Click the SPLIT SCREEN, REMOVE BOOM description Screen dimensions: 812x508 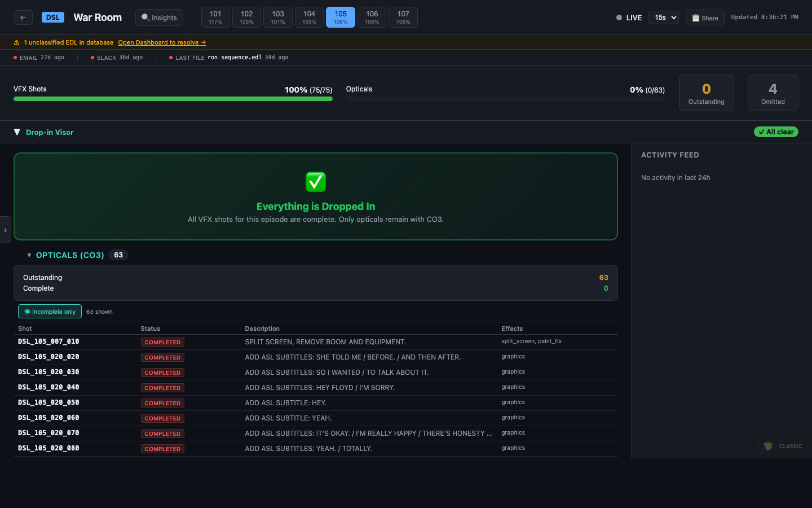(325, 342)
